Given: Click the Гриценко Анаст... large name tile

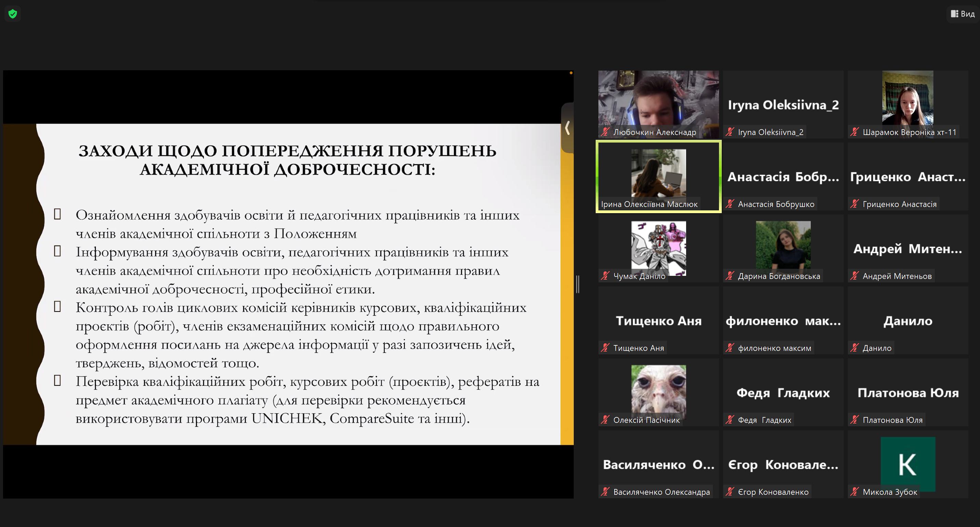Looking at the screenshot, I should (908, 176).
